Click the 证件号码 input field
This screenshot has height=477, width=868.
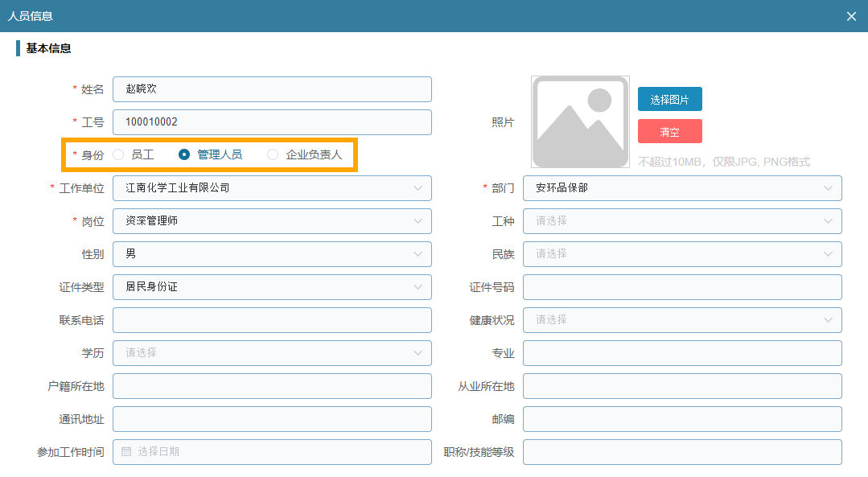click(x=682, y=287)
